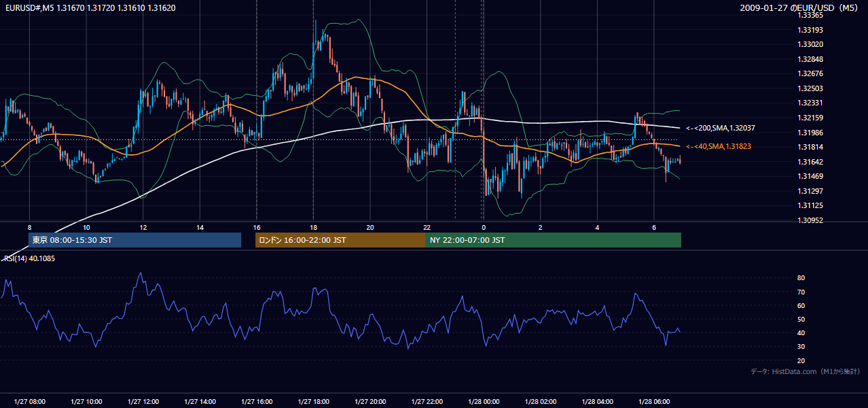868x408 pixels.
Task: Click RSI scale label 80
Action: click(801, 278)
